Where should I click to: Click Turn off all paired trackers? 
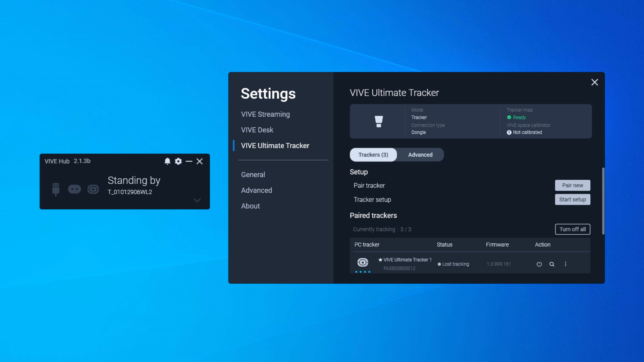pos(573,229)
